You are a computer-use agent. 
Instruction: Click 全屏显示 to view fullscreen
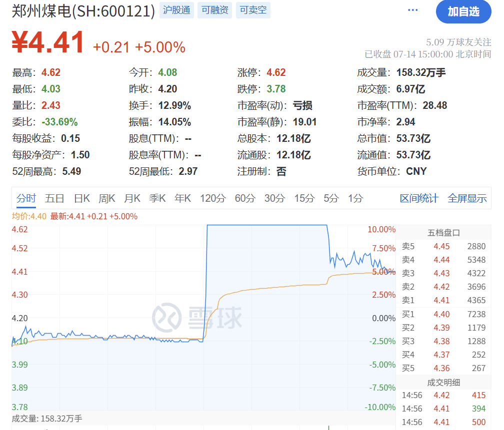point(467,198)
